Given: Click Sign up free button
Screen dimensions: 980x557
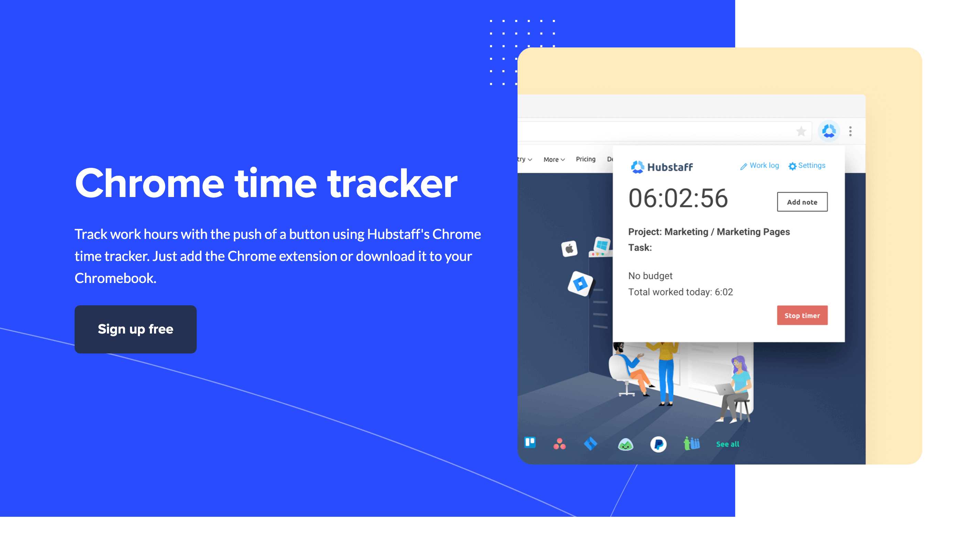Looking at the screenshot, I should (x=135, y=329).
